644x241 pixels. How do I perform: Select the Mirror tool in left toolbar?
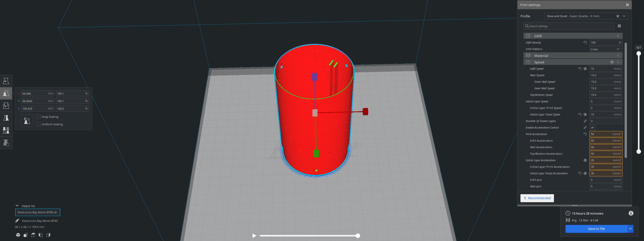6,118
